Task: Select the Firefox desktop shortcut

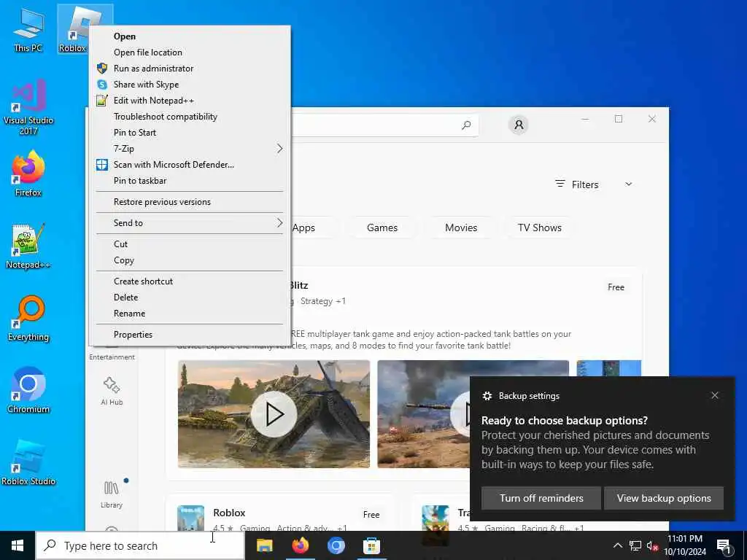Action: pos(28,174)
